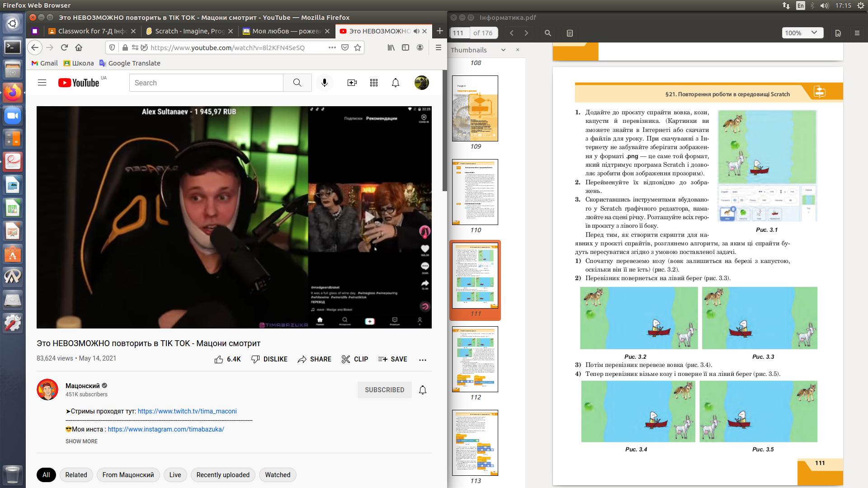Viewport: 868px width, 488px height.
Task: Select page 112 thumbnail in PDF sidebar
Action: pos(475,359)
